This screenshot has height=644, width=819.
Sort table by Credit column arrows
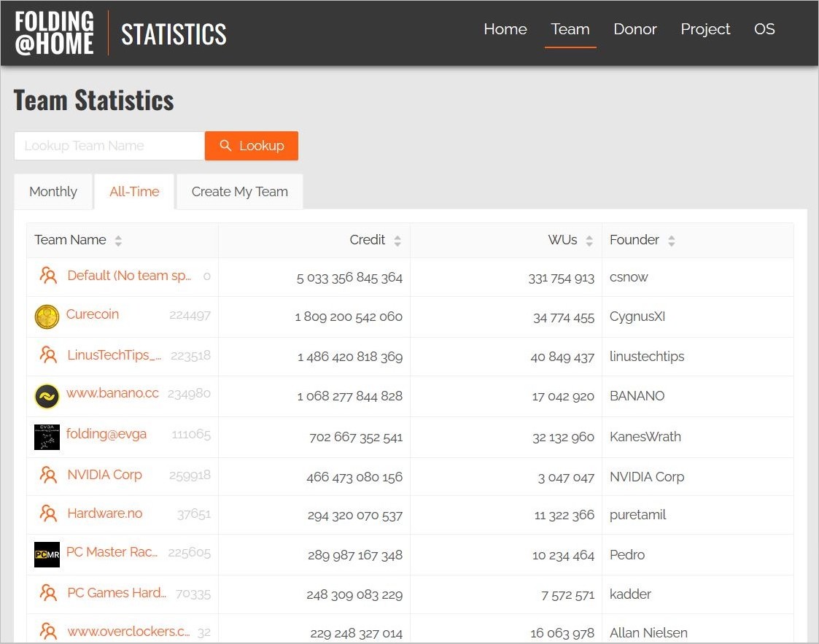point(397,241)
